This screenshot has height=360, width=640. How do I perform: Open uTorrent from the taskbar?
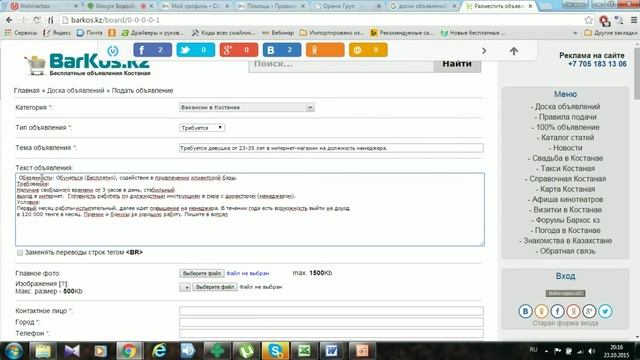coord(246,351)
